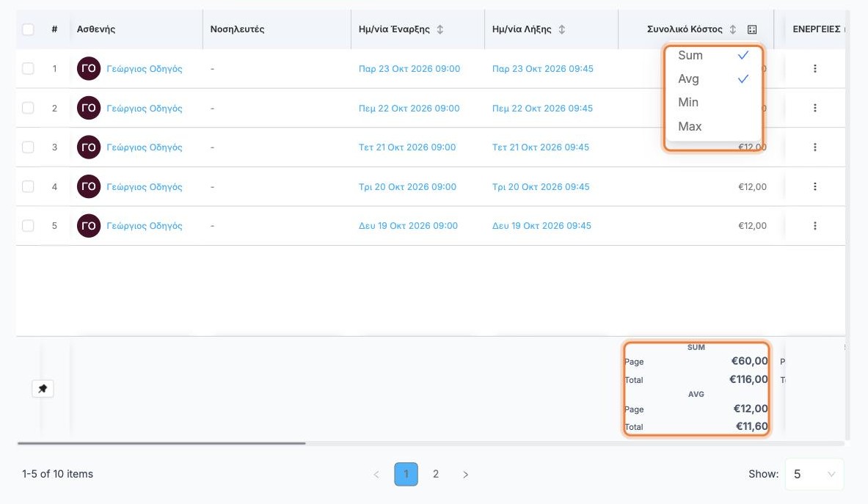Select the checkbox for row 1
Screen dimensions: 868x504
28,69
